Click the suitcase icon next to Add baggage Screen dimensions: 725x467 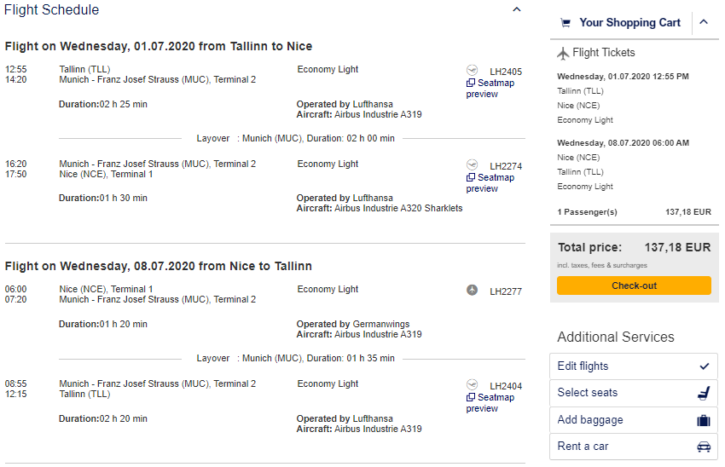(703, 420)
